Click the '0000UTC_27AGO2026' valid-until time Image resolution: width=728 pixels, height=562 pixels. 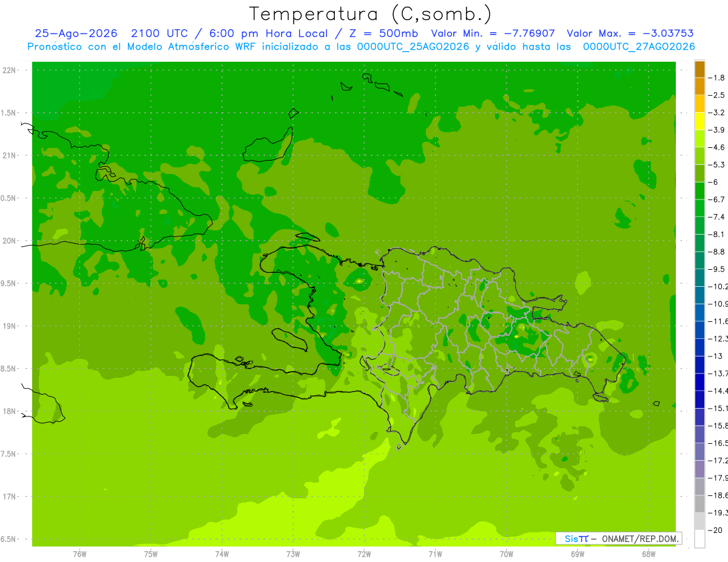click(639, 47)
